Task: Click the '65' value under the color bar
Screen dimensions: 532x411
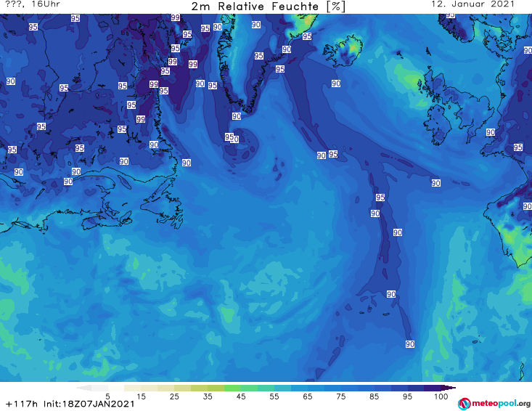Action: point(308,396)
